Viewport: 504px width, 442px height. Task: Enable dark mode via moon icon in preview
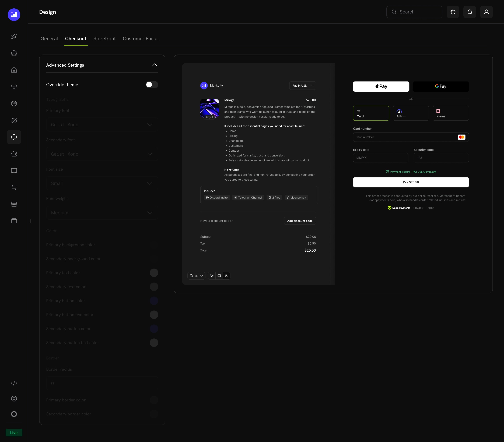pyautogui.click(x=227, y=276)
